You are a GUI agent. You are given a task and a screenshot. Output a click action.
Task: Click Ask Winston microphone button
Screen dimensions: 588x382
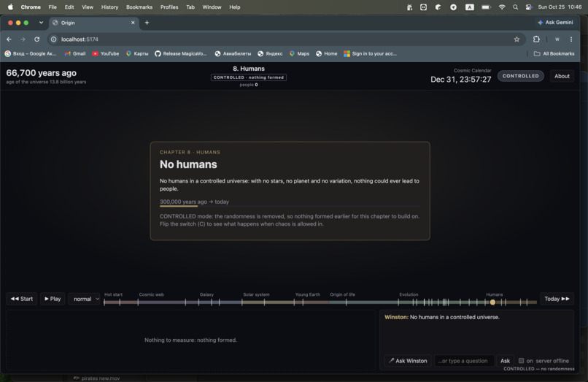coord(408,361)
